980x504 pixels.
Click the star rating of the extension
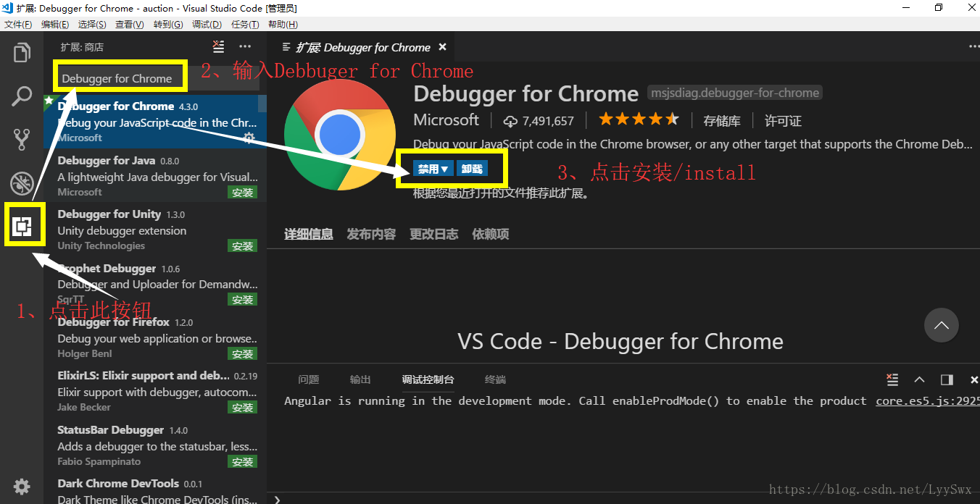tap(639, 119)
